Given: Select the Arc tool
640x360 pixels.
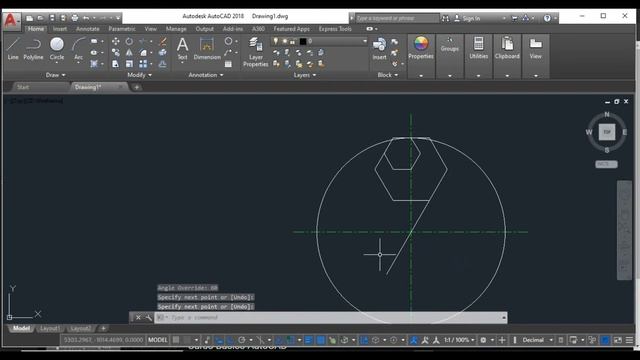Looking at the screenshot, I should (78, 49).
